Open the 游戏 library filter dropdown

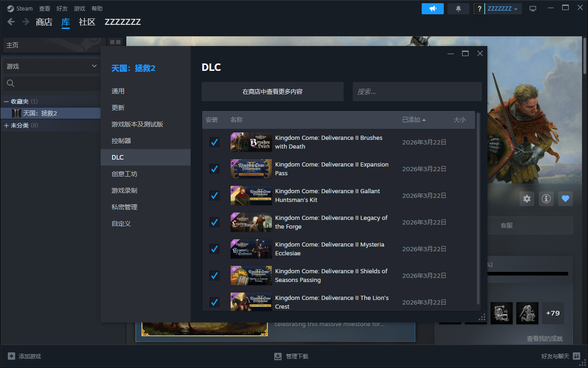[51, 66]
